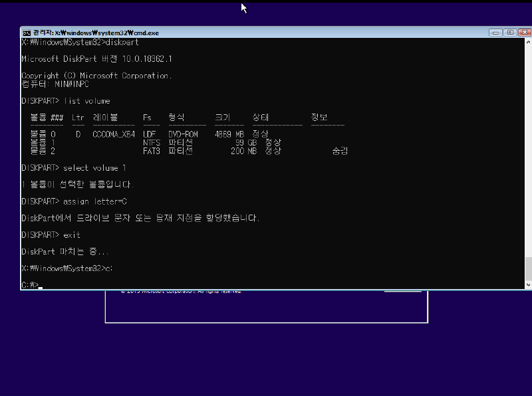Click the 'list volume' command text
Screen dimensions: 532x396
coord(86,101)
